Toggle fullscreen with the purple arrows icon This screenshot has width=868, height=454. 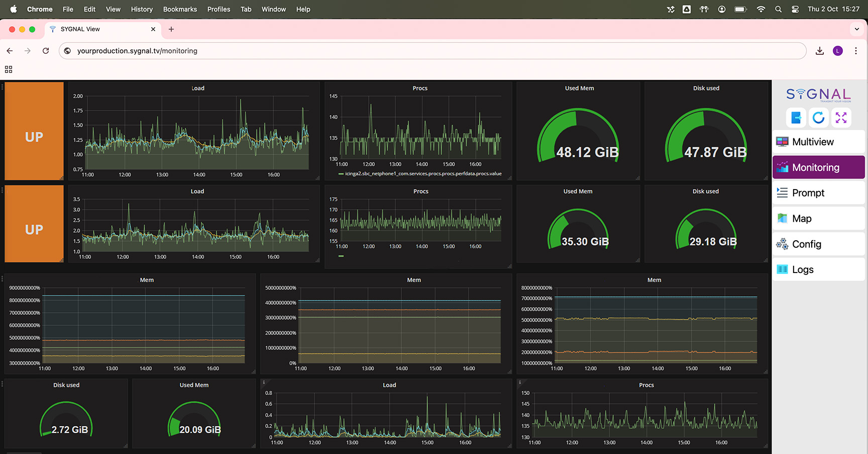[841, 118]
